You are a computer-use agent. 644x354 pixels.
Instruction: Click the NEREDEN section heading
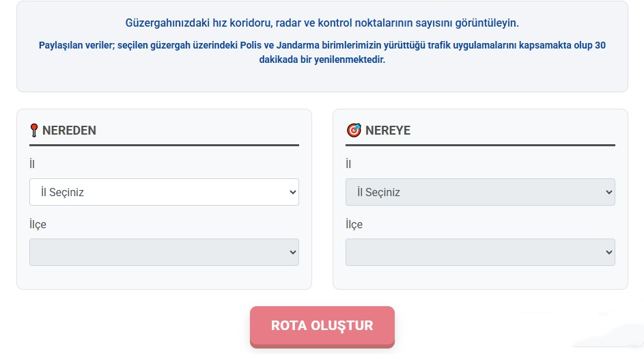tap(69, 130)
